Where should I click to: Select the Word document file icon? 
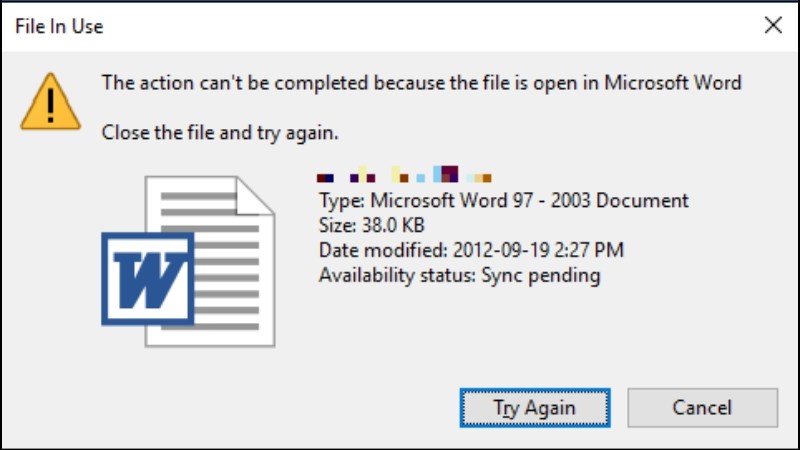pos(188,261)
